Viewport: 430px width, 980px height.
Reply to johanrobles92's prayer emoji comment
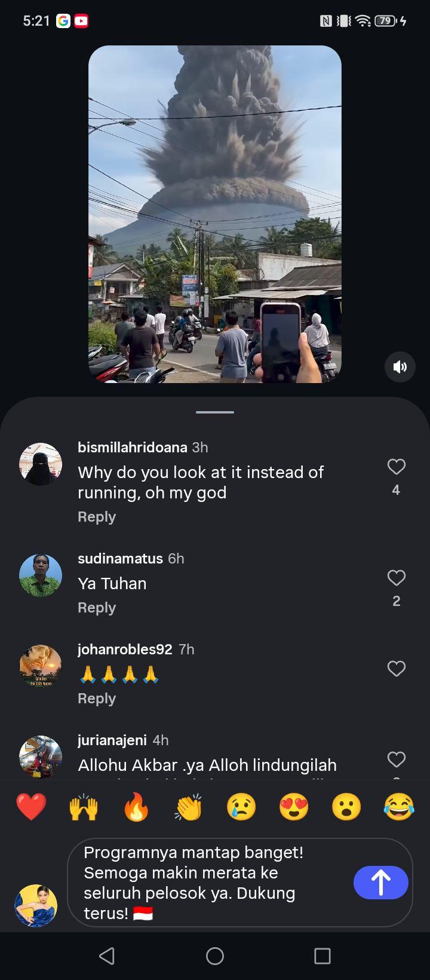click(97, 699)
